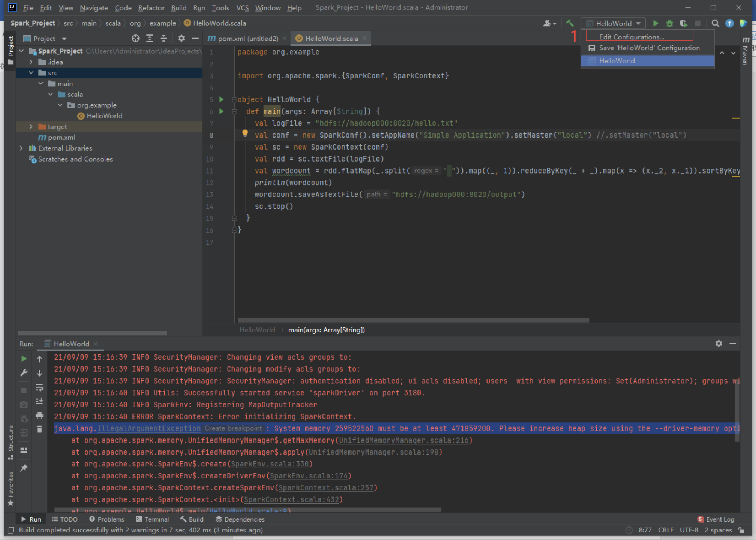Toggle soft-wrap in Run console
Viewport: 756px width, 540px height.
[x=39, y=387]
